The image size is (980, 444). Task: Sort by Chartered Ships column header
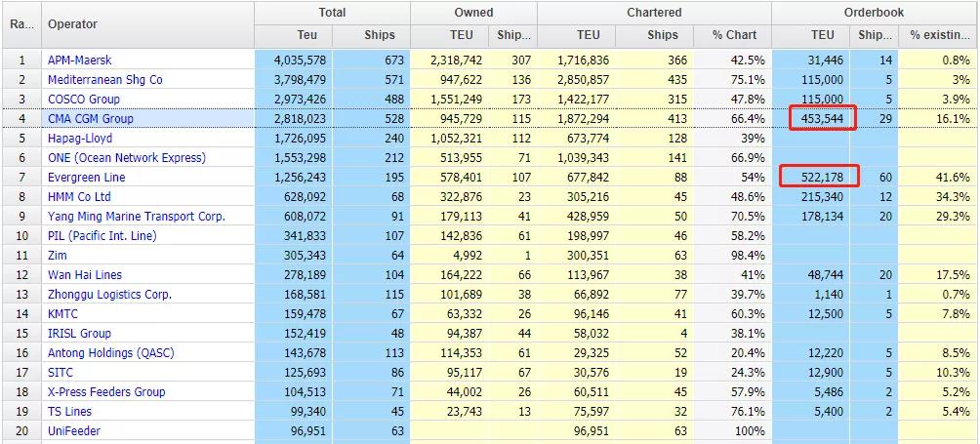[654, 35]
